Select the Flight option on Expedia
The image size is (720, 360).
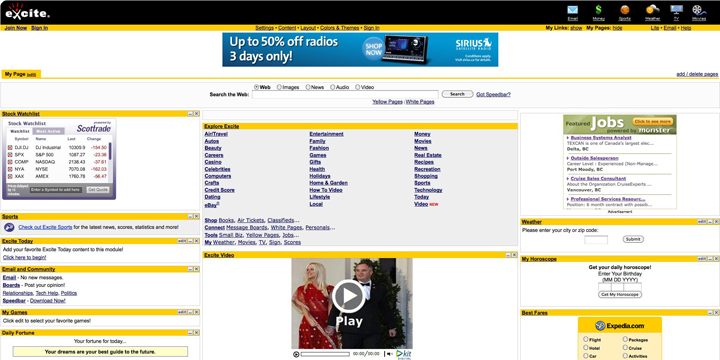585,339
